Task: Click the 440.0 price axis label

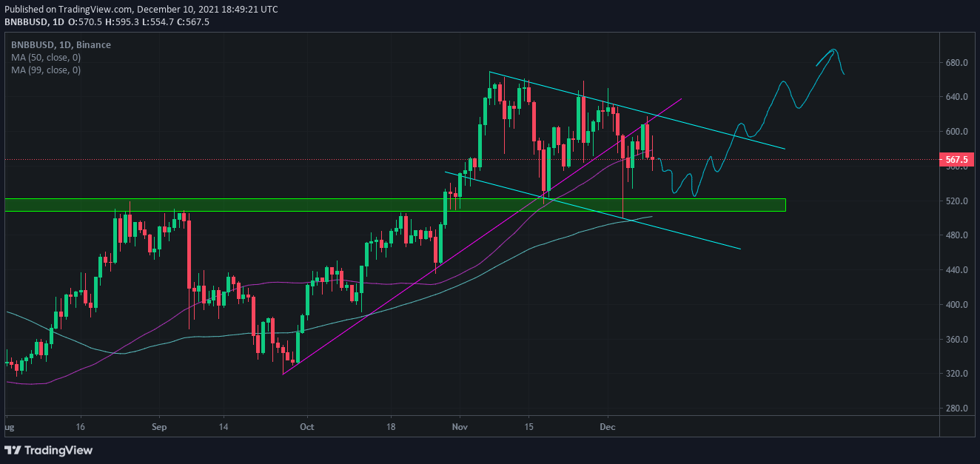Action: tap(957, 270)
